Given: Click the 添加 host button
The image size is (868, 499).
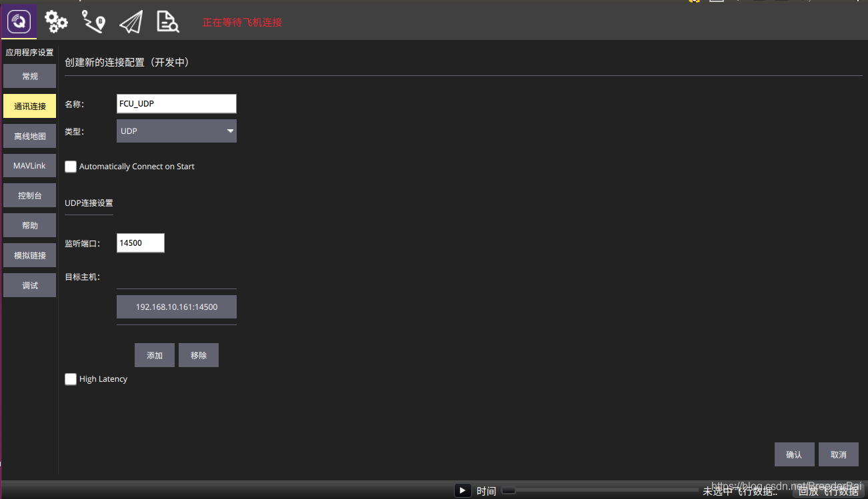Looking at the screenshot, I should pyautogui.click(x=155, y=355).
